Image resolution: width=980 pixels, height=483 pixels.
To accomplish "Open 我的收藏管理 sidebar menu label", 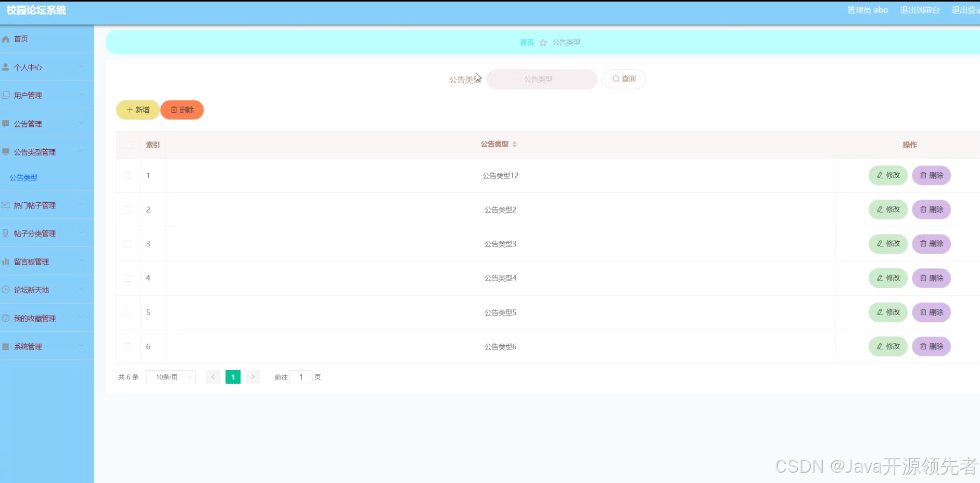I will [x=35, y=318].
